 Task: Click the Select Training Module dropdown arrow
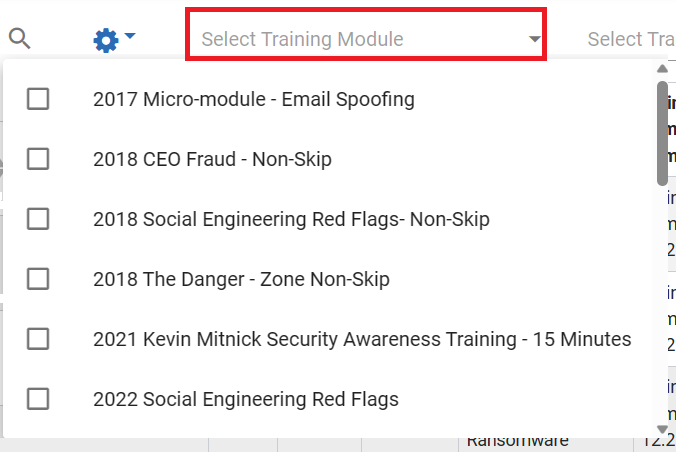click(534, 39)
